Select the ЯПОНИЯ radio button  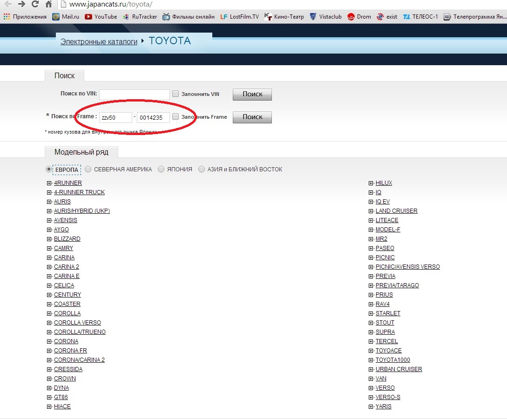tap(161, 169)
